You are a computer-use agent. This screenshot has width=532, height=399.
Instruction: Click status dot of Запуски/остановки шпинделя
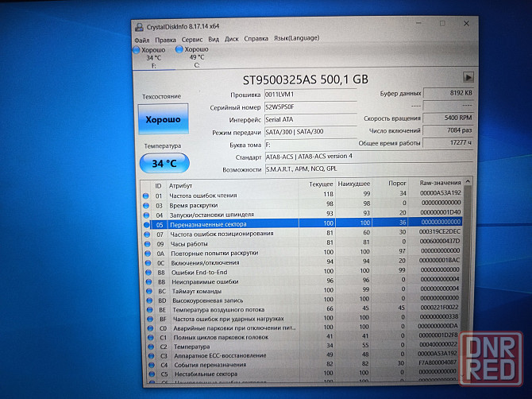pos(147,215)
